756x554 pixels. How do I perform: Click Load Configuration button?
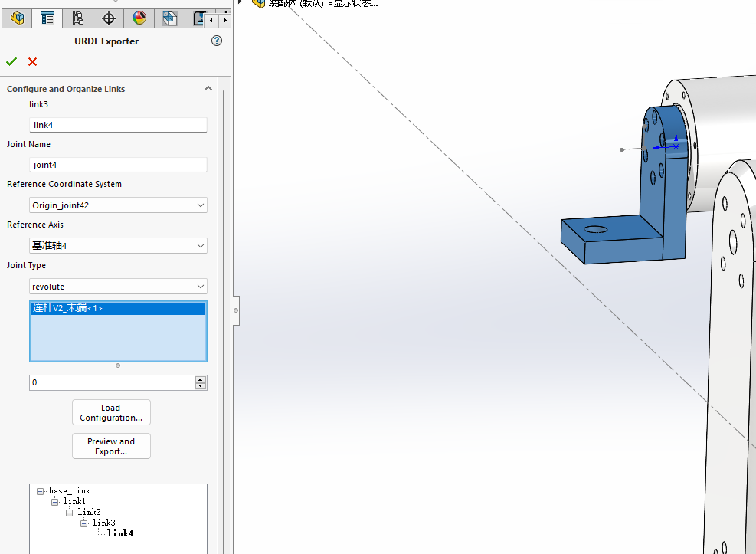click(x=111, y=413)
